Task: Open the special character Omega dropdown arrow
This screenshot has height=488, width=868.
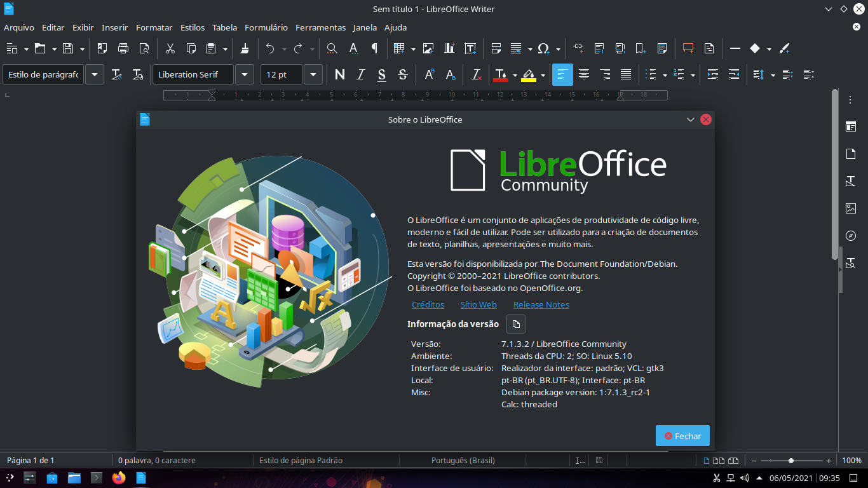Action: coord(559,48)
